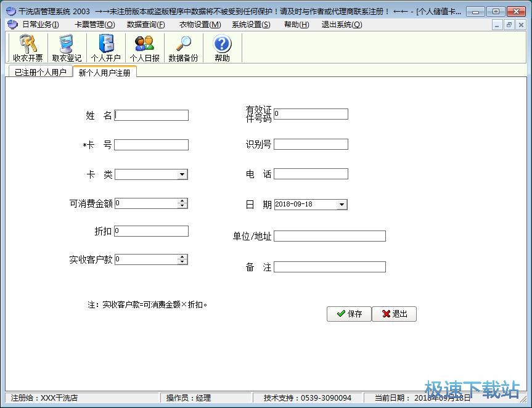
Task: Close the inner child window in the menu bar
Action: pos(521,25)
